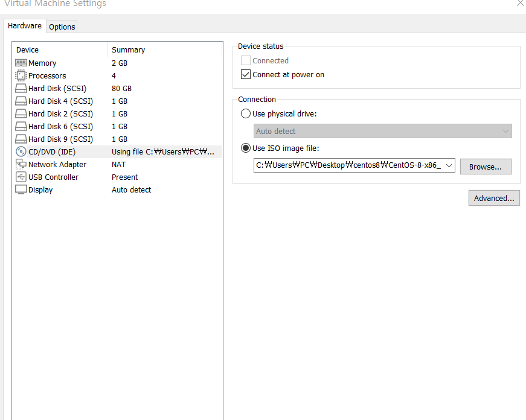Viewport: 526px width, 420px height.
Task: Click the Hard Disk 6 (SCSI) icon
Action: pyautogui.click(x=21, y=126)
